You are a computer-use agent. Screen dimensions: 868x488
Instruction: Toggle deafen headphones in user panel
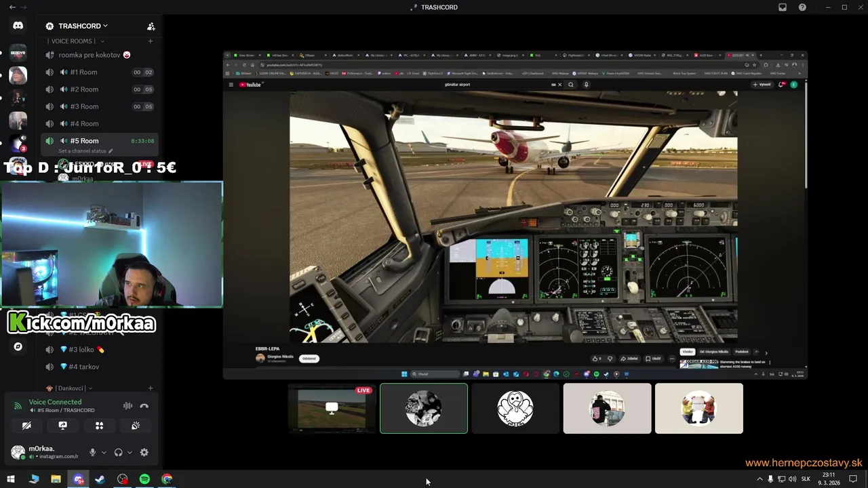[x=118, y=452]
